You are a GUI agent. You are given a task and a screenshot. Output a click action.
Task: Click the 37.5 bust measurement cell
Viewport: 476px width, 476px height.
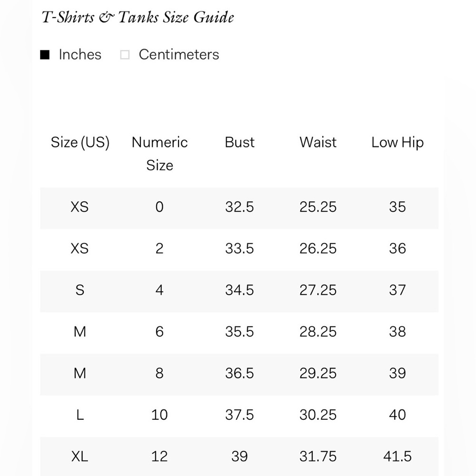[239, 415]
